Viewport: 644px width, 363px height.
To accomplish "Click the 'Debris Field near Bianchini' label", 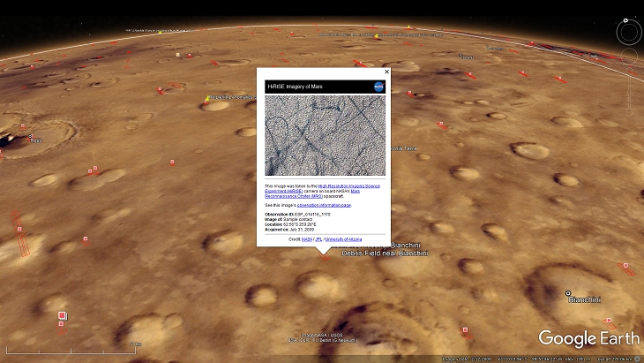I will point(385,253).
